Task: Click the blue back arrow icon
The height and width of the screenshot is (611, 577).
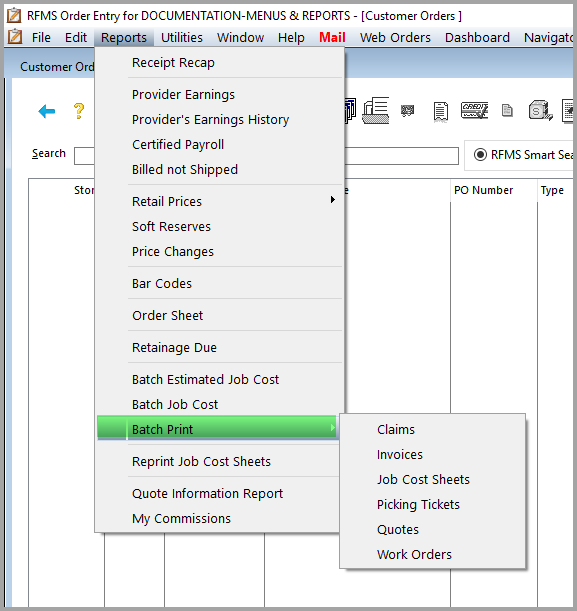Action: (x=47, y=111)
